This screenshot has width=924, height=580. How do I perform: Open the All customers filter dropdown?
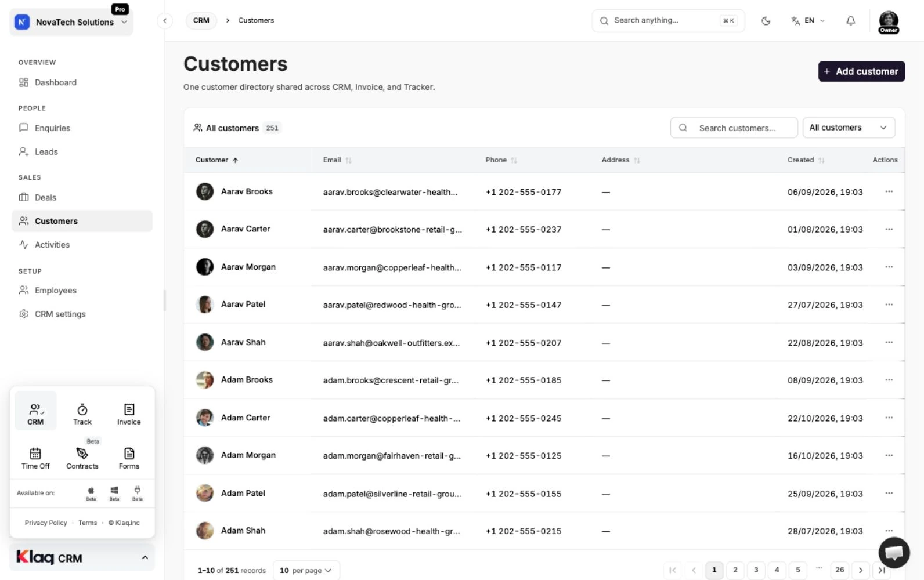point(849,128)
